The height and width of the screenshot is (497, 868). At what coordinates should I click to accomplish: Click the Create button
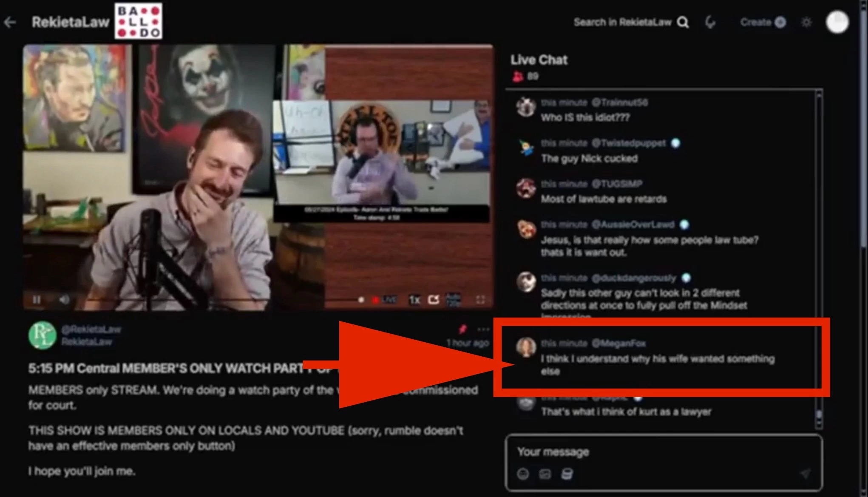[x=763, y=22]
